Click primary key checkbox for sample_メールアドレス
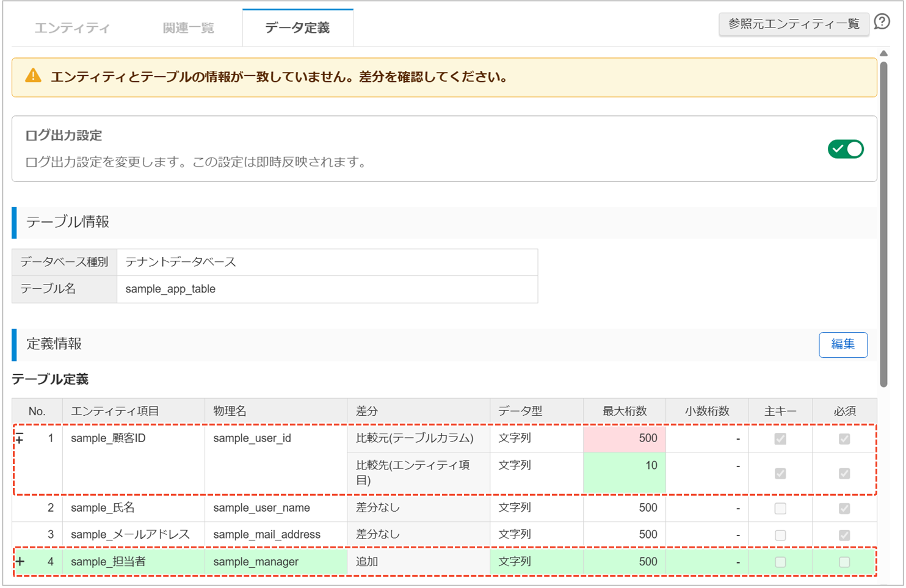 [780, 535]
